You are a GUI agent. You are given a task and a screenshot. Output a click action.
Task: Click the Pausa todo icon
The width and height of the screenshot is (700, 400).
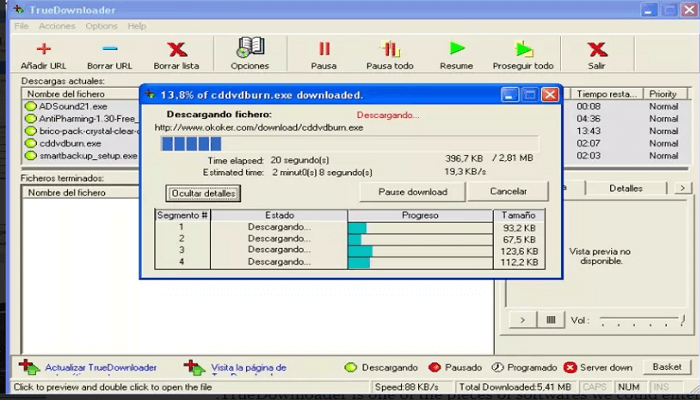(x=390, y=49)
